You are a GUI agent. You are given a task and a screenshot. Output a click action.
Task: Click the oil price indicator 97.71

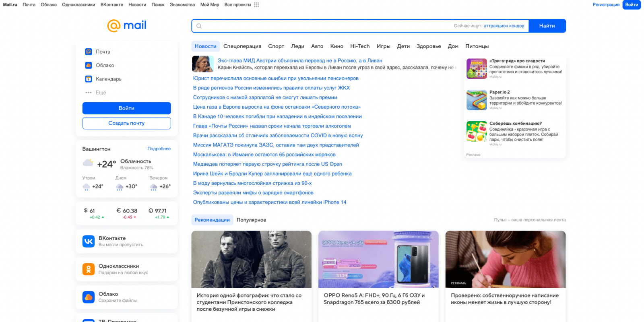[x=158, y=211]
